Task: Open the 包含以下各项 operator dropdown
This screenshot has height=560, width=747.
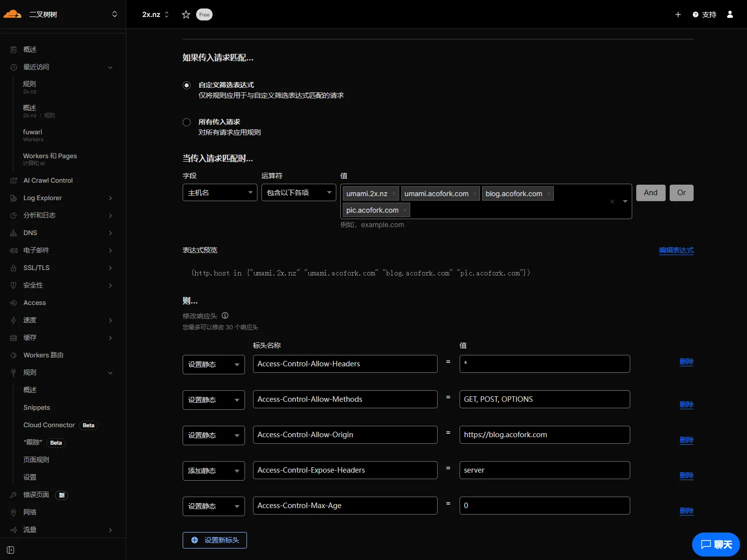Action: coord(298,193)
